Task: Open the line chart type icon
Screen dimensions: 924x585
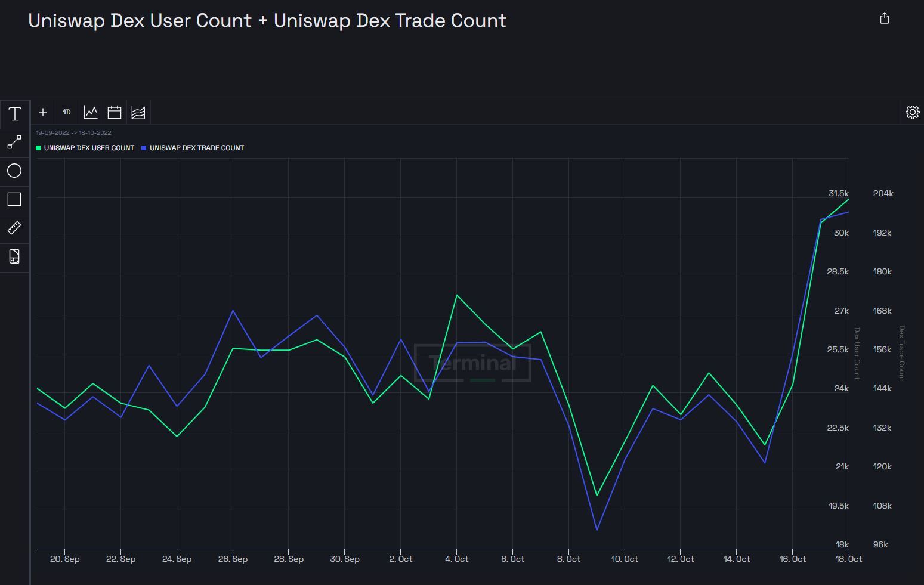Action: (91, 112)
